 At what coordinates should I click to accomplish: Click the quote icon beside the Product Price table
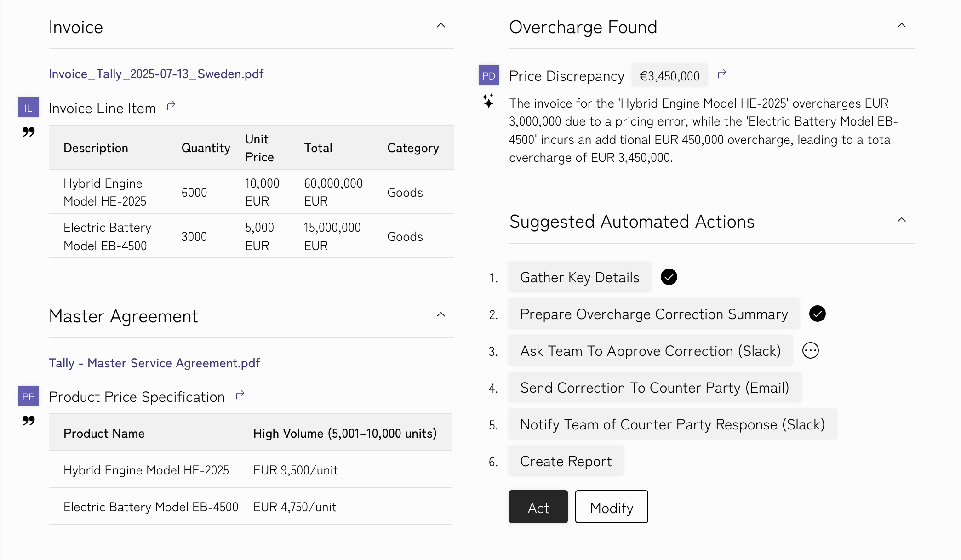click(x=29, y=421)
